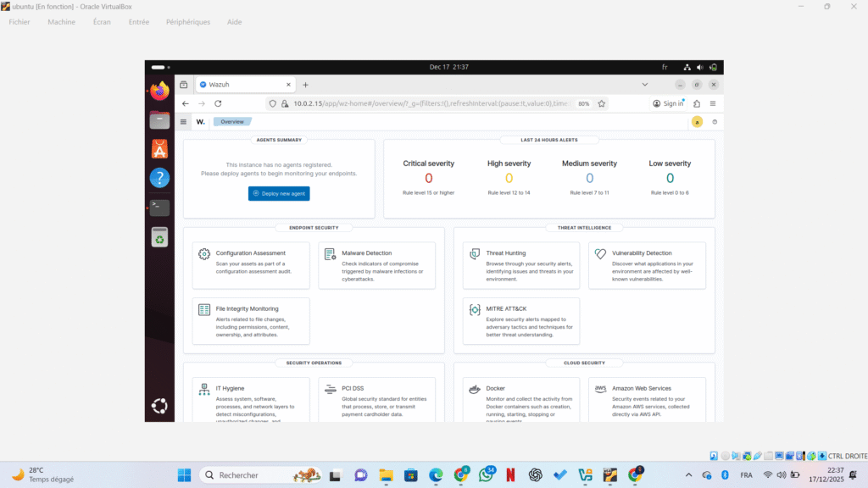Open the Vulnerability Detection heart icon
The image size is (868, 488).
click(x=600, y=254)
